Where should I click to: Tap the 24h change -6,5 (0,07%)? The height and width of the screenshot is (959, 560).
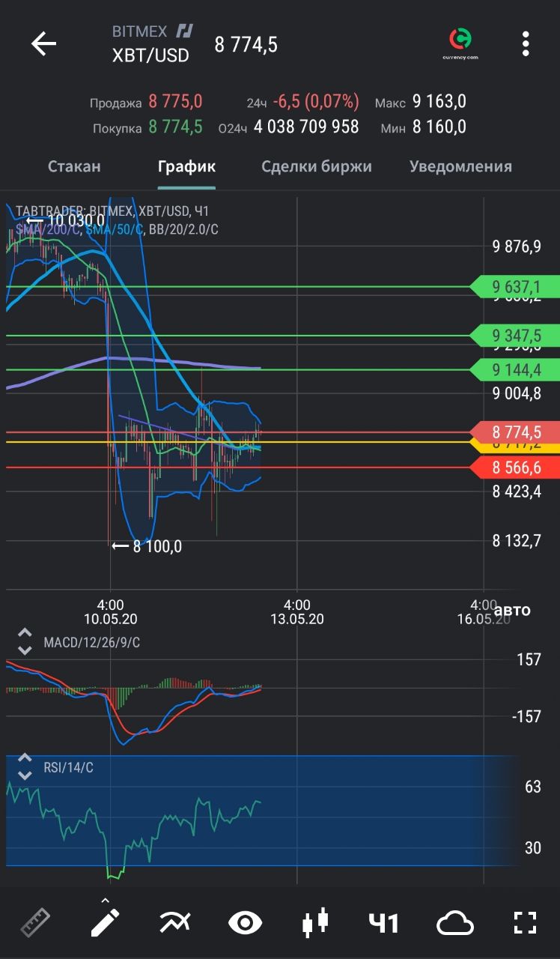click(316, 101)
